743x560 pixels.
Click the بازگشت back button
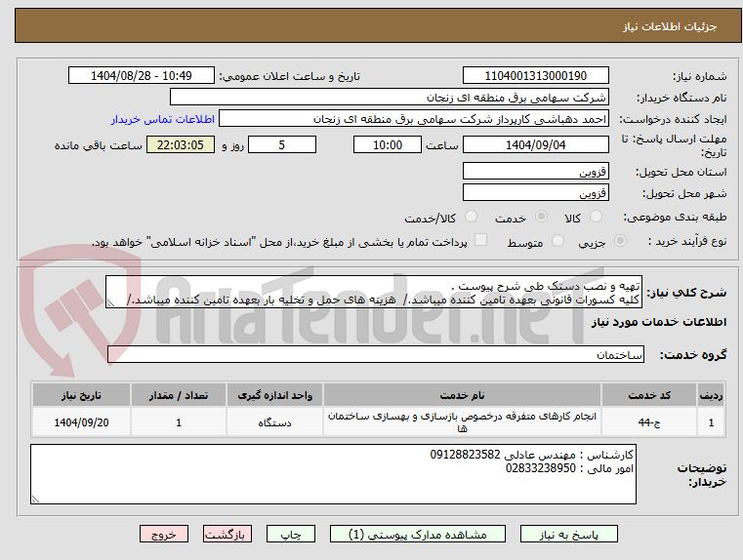click(227, 534)
